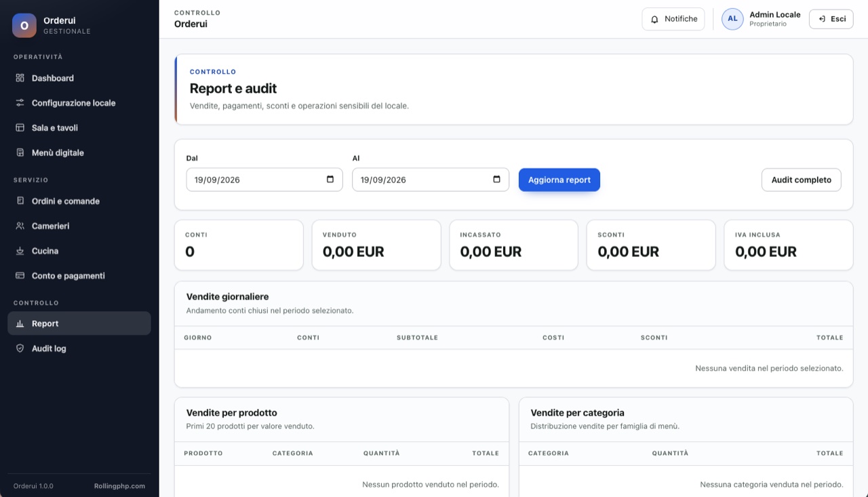Open the Rollingphp.com link
This screenshot has height=497, width=868.
click(x=119, y=486)
